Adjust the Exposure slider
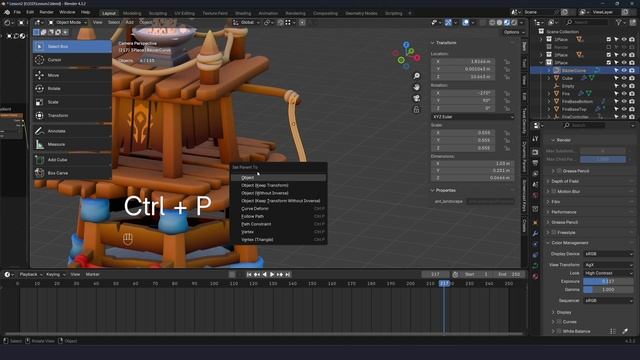Image resolution: width=640 pixels, height=360 pixels. [x=608, y=281]
